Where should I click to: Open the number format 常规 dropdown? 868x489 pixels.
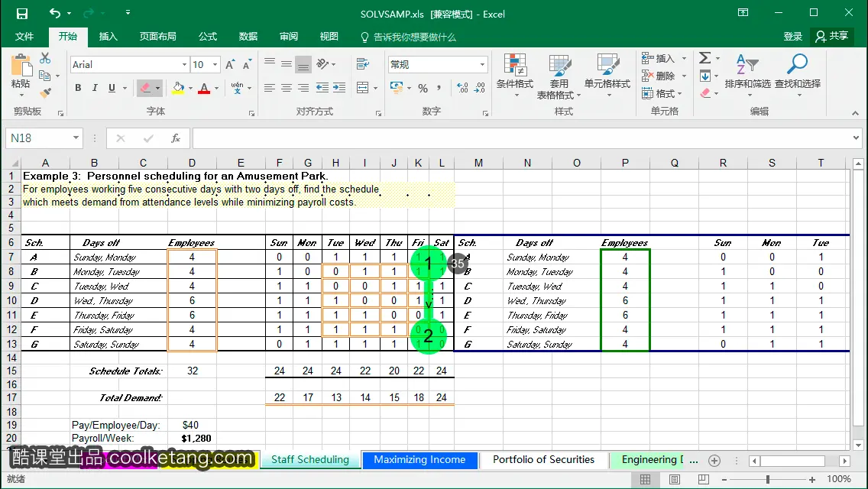point(482,64)
